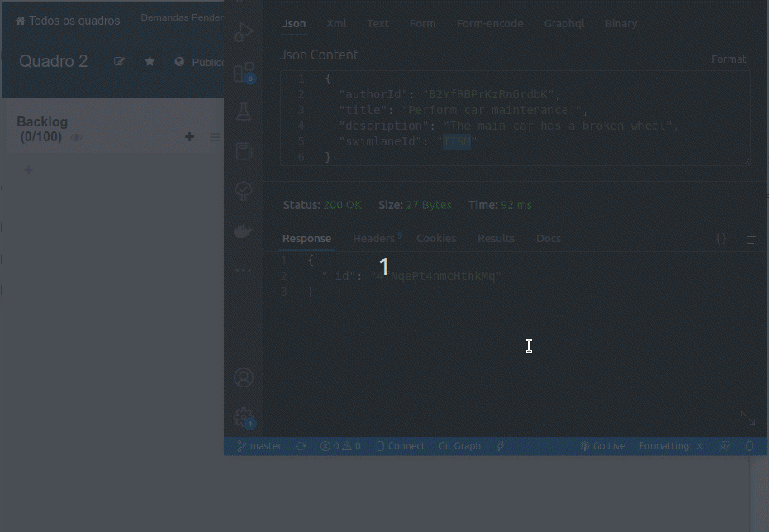Click the edit board title pencil icon

[119, 61]
